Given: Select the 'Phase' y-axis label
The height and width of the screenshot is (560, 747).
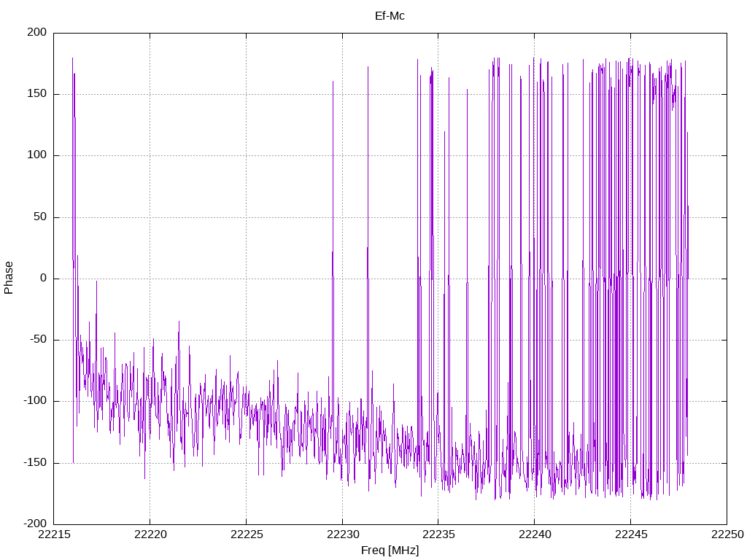Looking at the screenshot, I should point(9,278).
